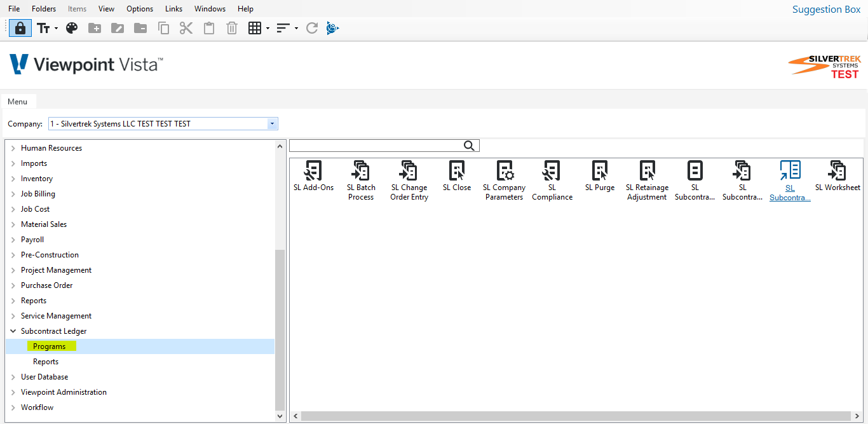Viewport: 868px width, 424px height.
Task: Click the remove folder toolbar icon
Action: tap(140, 28)
